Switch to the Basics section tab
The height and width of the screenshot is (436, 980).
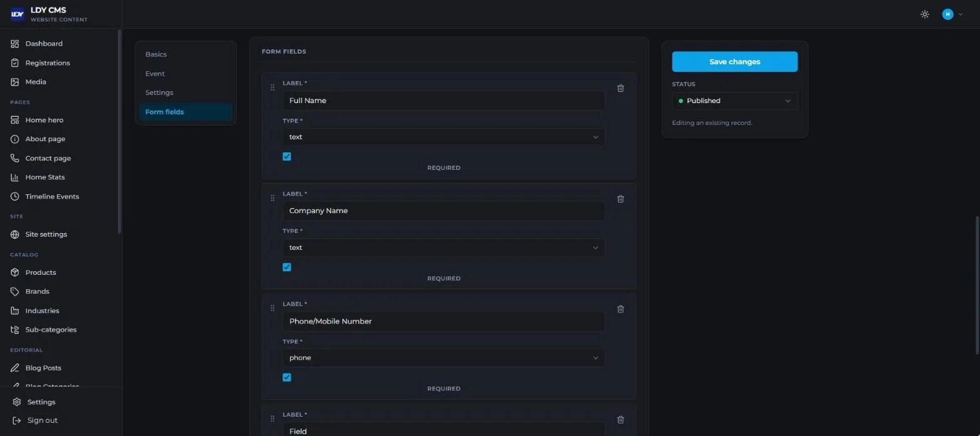186,54
